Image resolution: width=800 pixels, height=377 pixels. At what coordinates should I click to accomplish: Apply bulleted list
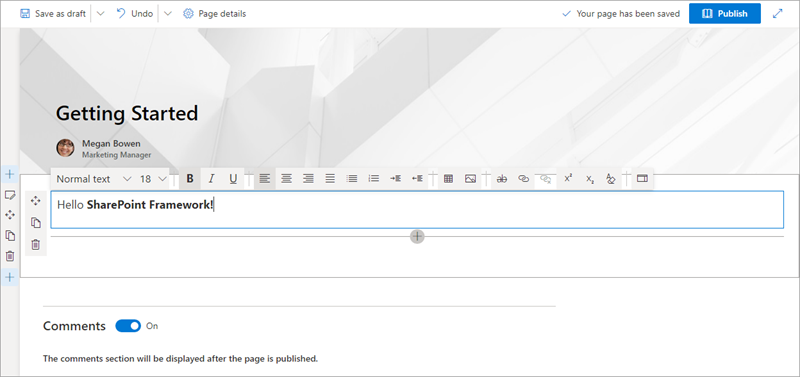coord(352,179)
